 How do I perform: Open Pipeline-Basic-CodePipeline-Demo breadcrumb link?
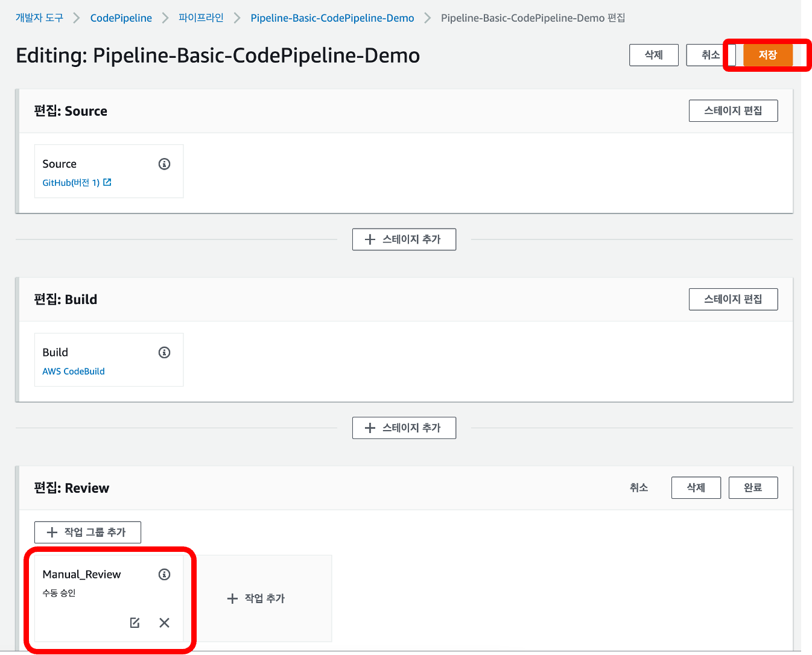pyautogui.click(x=332, y=18)
